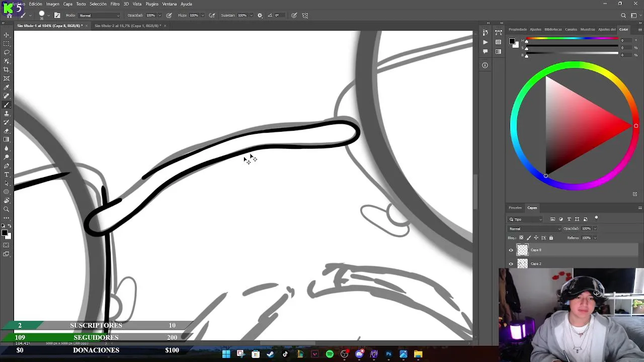Filter layers by text type icon

coord(569,219)
